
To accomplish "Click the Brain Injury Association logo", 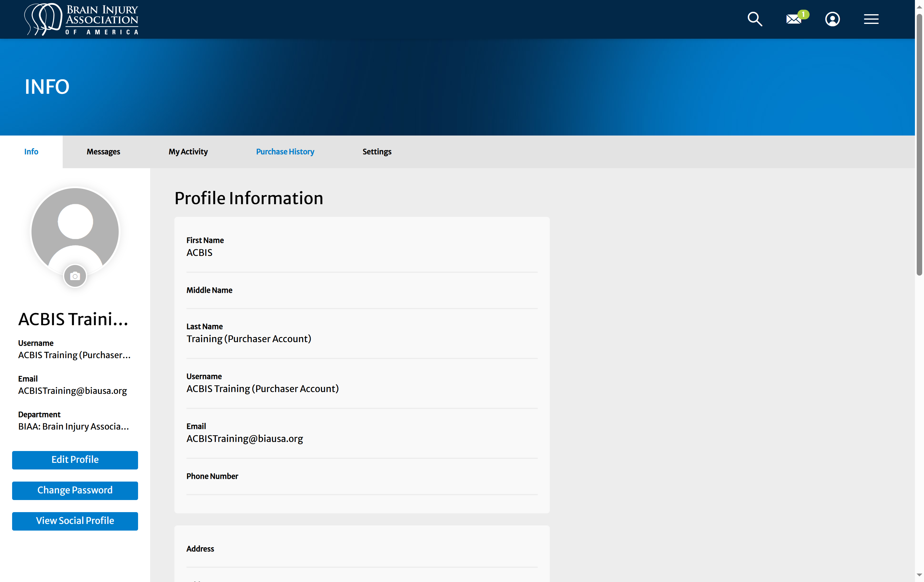I will point(81,19).
